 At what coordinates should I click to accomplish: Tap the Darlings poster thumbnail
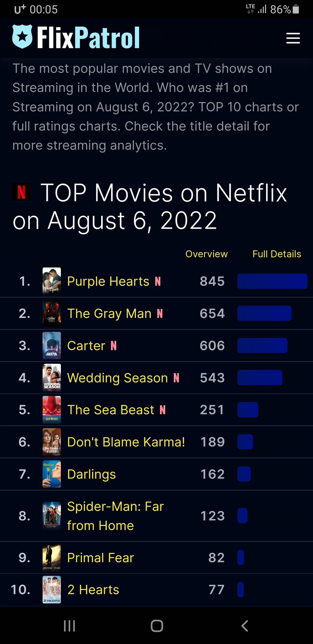[51, 474]
